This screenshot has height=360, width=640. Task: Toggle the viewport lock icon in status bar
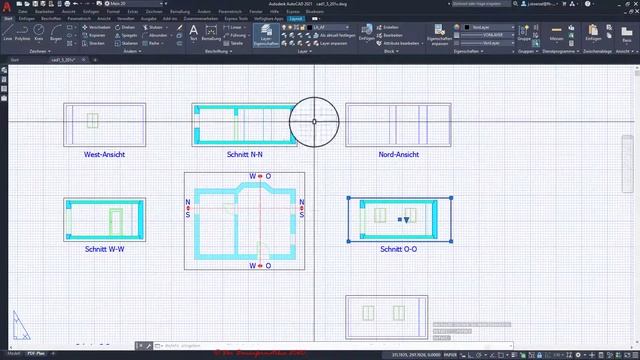point(540,355)
